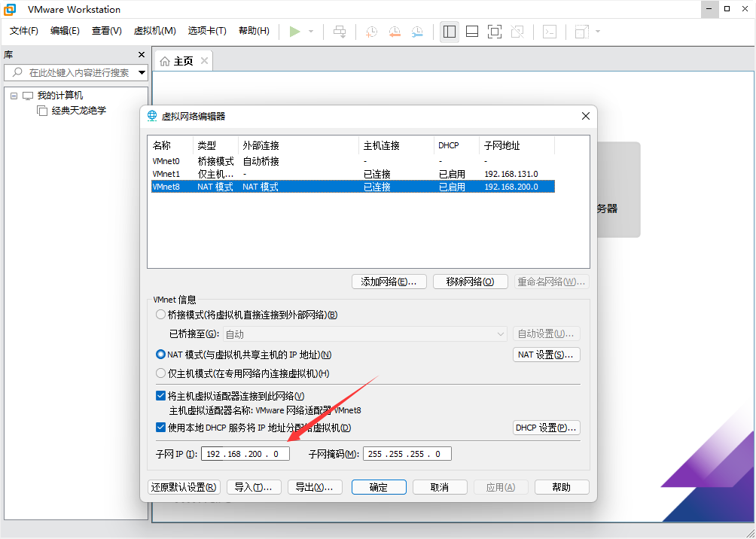Screen dimensions: 756x539
Task: Toggle the 使用本地 DHCP 服务 checkbox
Action: [x=160, y=428]
